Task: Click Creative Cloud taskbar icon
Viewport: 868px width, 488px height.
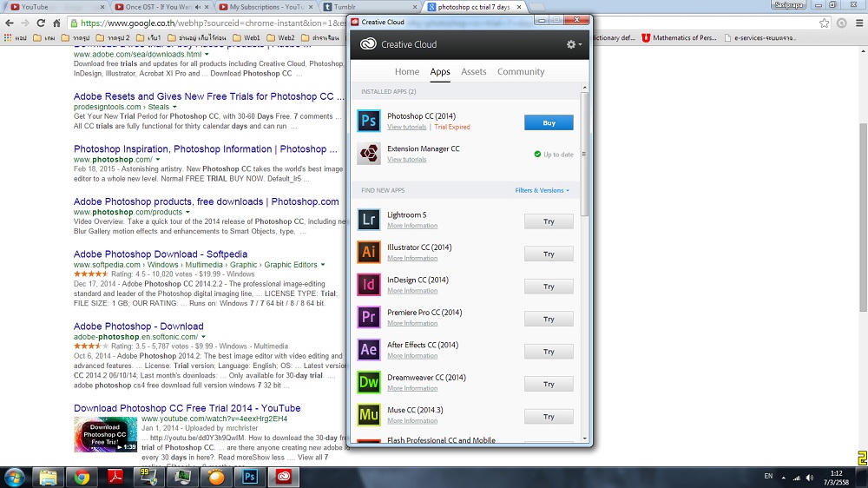Action: coord(284,477)
